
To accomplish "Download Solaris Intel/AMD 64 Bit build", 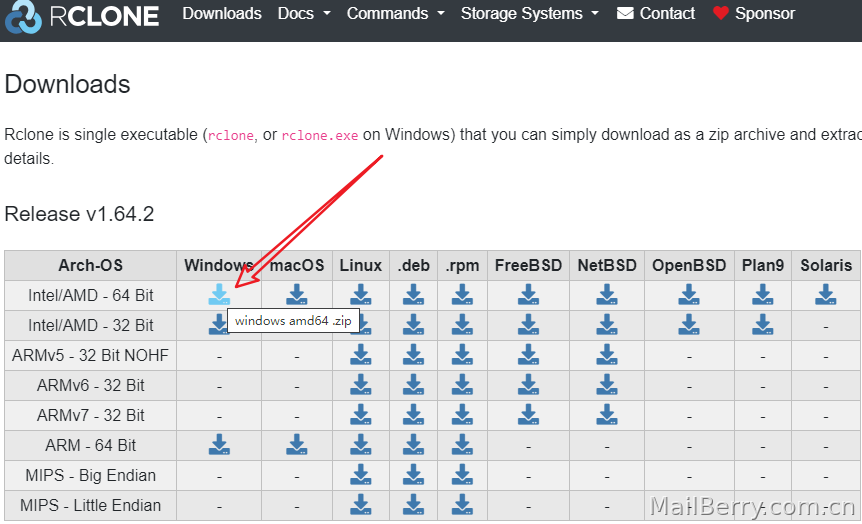I will (x=826, y=295).
